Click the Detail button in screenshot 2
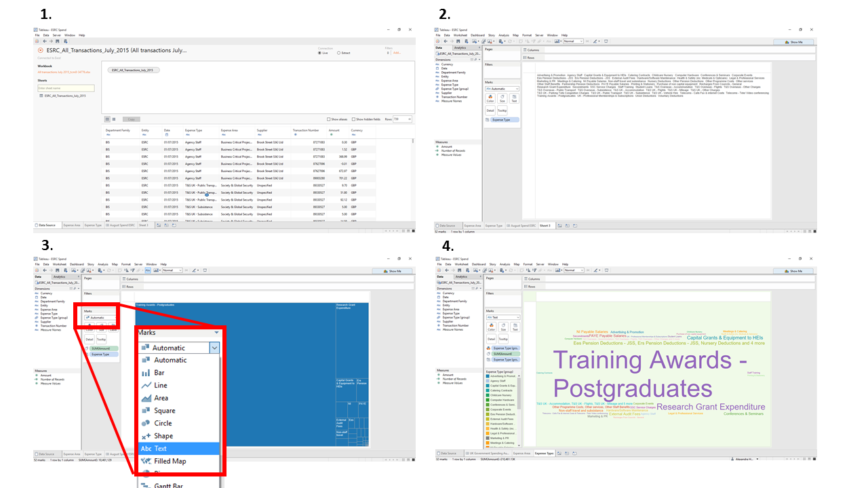Image resolution: width=868 pixels, height=488 pixels. point(490,110)
